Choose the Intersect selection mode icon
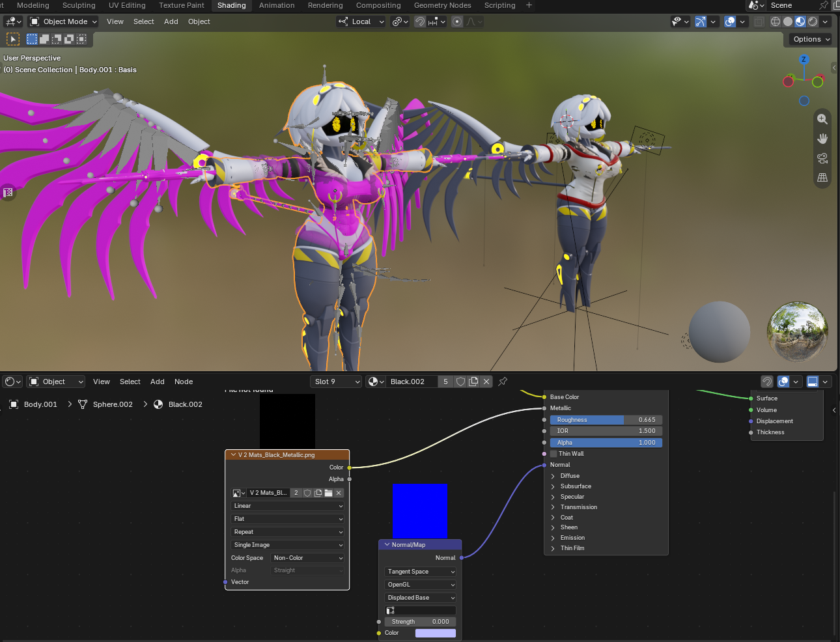The image size is (840, 642). click(81, 39)
